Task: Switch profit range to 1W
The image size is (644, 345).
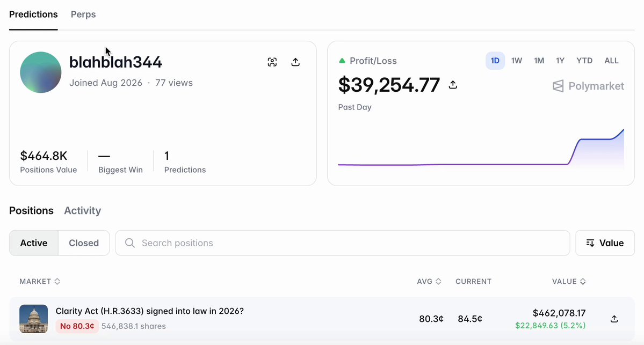Action: [x=517, y=61]
